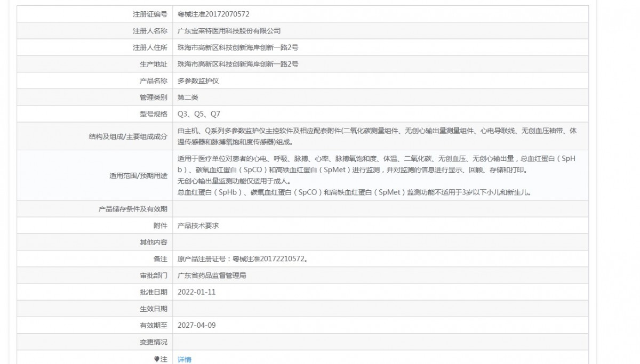640x364 pixels.
Task: Click the 批准日期 label
Action: click(x=153, y=292)
